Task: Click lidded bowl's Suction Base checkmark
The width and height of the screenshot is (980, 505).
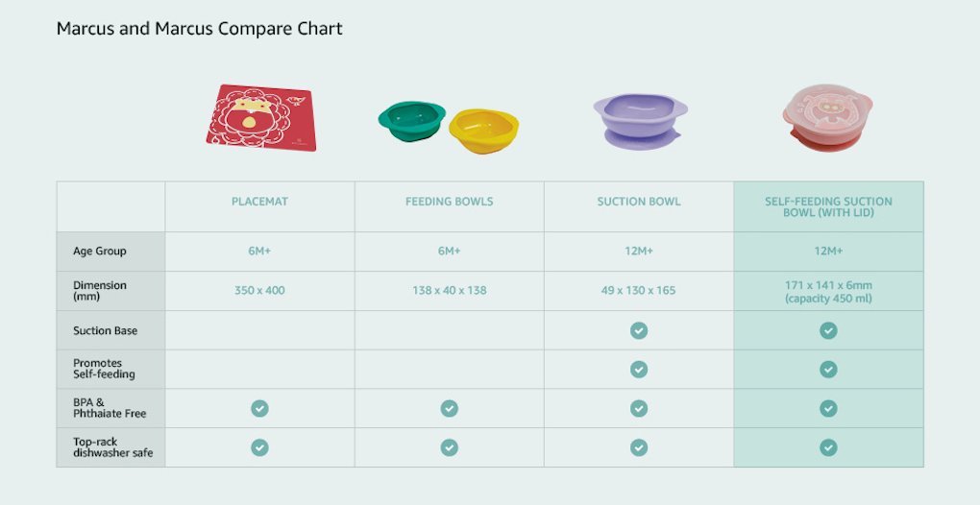Action: pyautogui.click(x=828, y=330)
